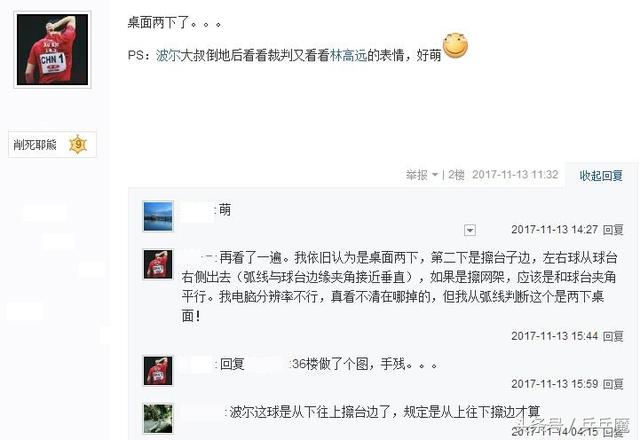The width and height of the screenshot is (640, 440).
Task: Click red-shirt avatar beside 36楼 reply
Action: click(x=158, y=371)
